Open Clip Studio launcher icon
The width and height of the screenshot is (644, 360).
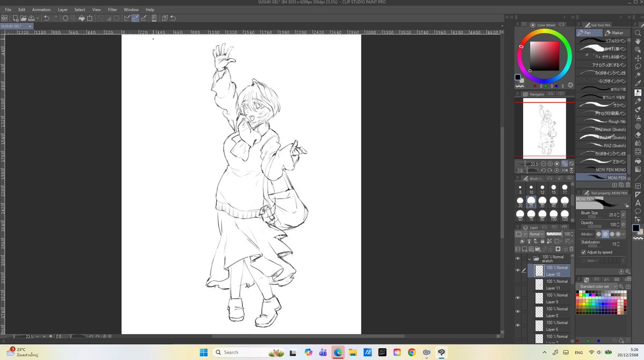4,18
